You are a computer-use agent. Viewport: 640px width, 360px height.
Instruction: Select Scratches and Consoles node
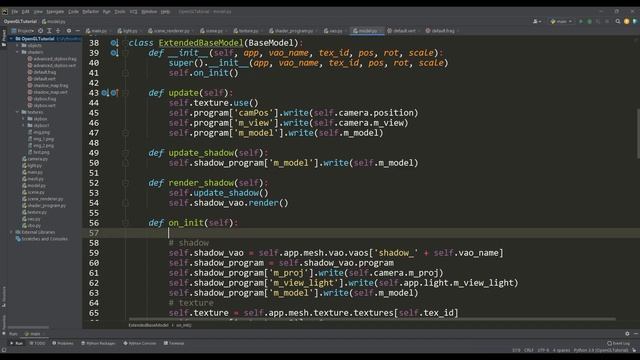pos(42,239)
